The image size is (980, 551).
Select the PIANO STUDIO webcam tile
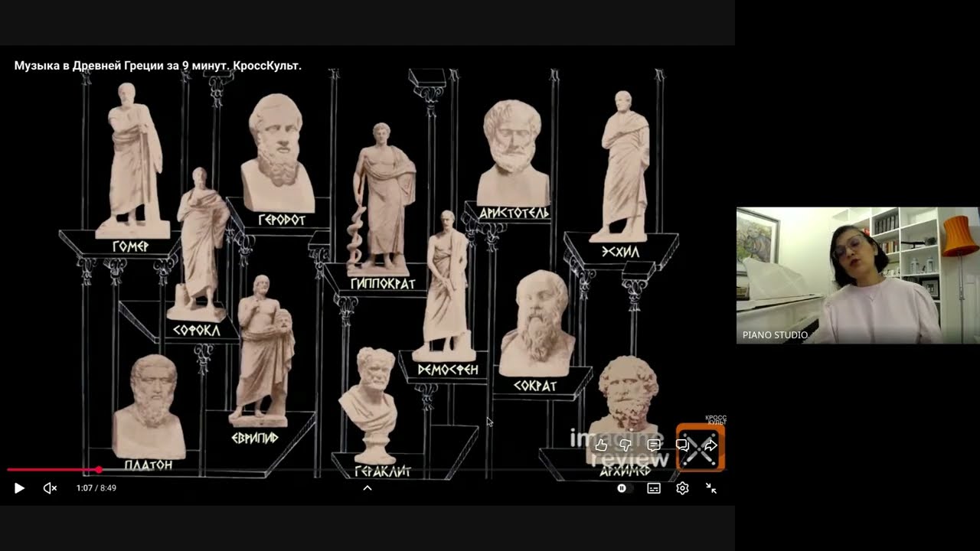pyautogui.click(x=858, y=275)
